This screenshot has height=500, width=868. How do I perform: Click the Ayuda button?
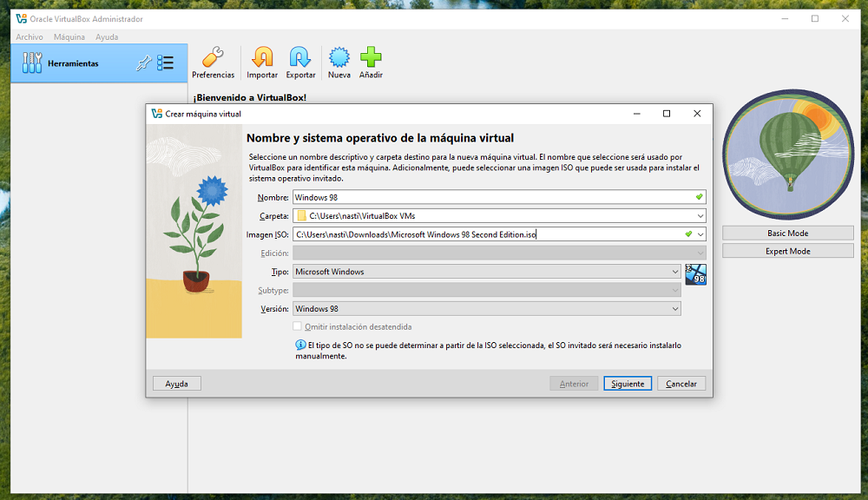point(176,383)
